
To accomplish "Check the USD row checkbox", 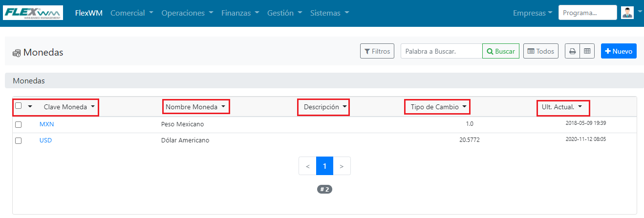I will point(19,140).
